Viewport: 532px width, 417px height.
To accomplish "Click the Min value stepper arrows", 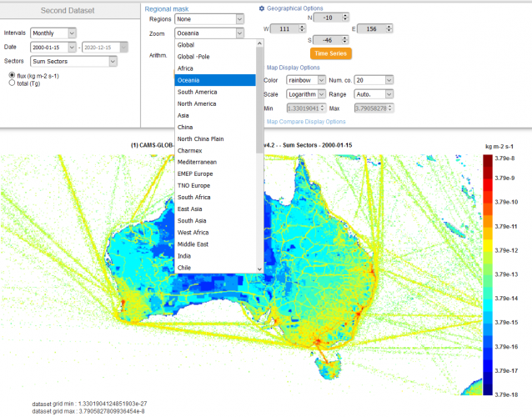I will [x=323, y=108].
